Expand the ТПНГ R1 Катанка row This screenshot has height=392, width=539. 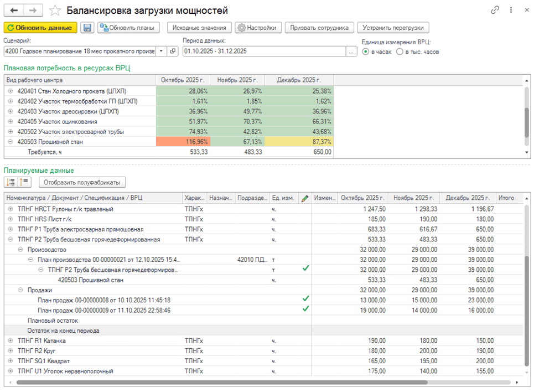point(10,341)
